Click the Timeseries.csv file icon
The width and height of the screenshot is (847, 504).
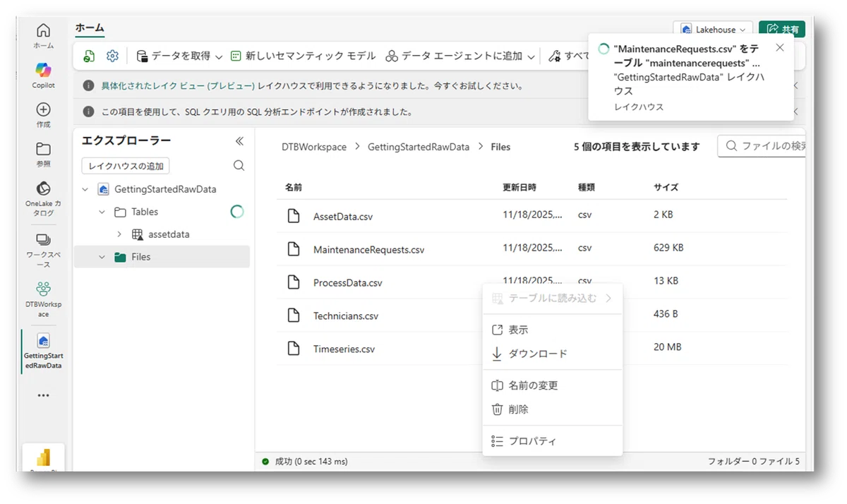[x=294, y=349]
